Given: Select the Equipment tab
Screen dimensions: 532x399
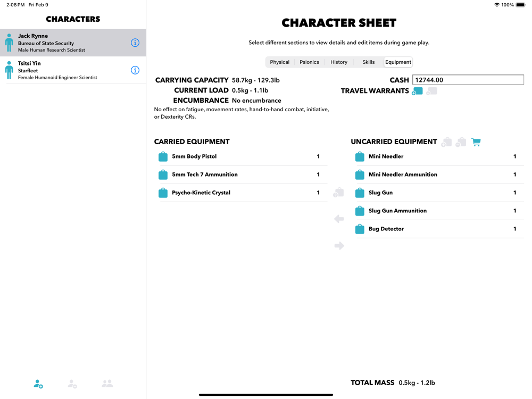Looking at the screenshot, I should point(398,62).
